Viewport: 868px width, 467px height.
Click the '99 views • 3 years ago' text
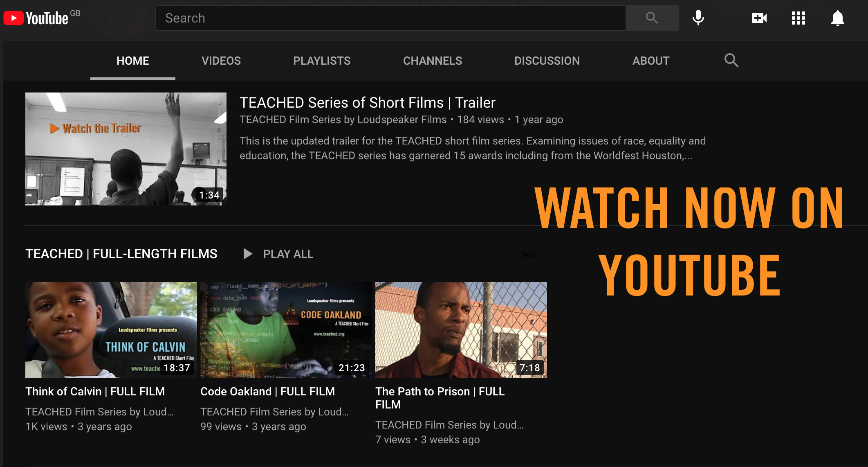(253, 426)
